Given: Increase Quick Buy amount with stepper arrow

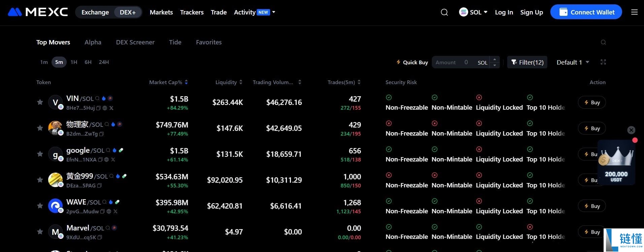Looking at the screenshot, I should [x=494, y=60].
